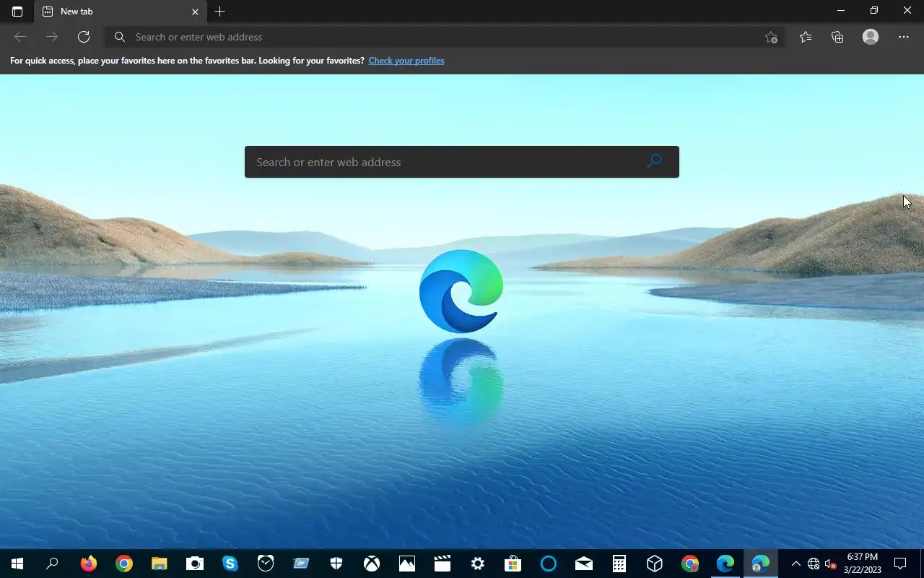Viewport: 924px width, 578px height.
Task: Launch Microsoft Store from taskbar
Action: [513, 564]
